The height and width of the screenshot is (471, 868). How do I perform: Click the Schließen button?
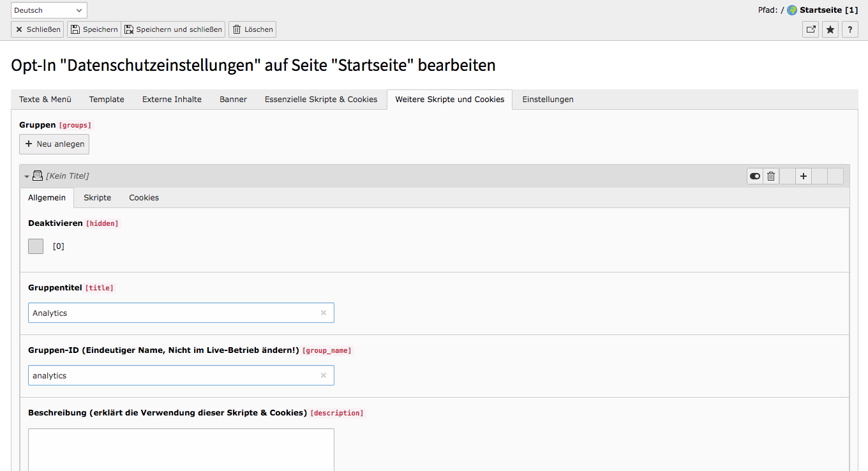pyautogui.click(x=38, y=29)
